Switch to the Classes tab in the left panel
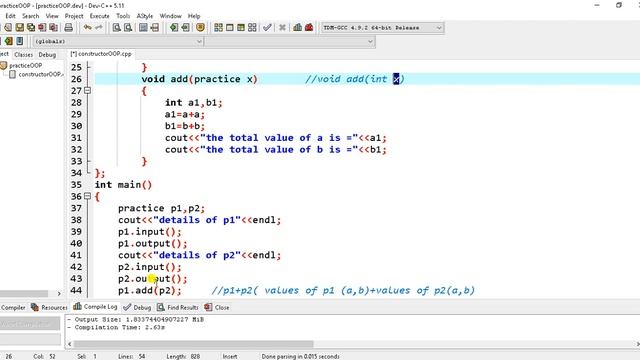This screenshot has height=360, width=640. point(23,54)
